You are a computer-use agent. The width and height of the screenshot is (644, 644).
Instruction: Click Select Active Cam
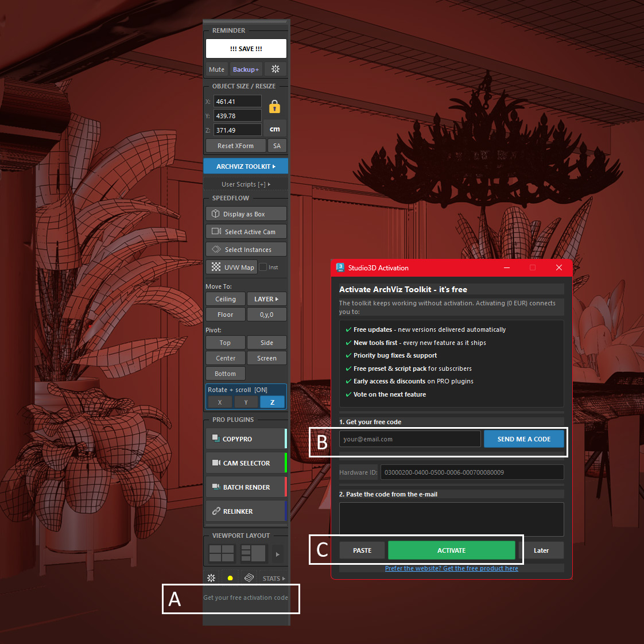(x=246, y=232)
